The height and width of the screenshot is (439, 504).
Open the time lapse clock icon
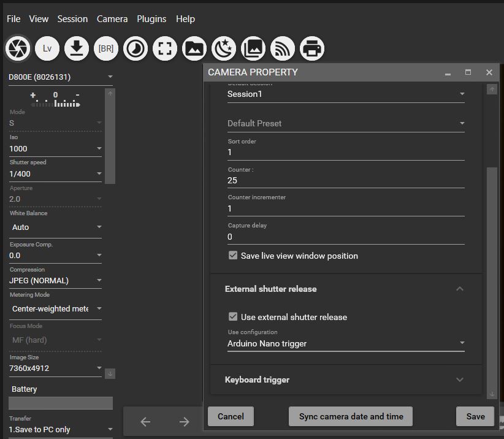pyautogui.click(x=136, y=48)
